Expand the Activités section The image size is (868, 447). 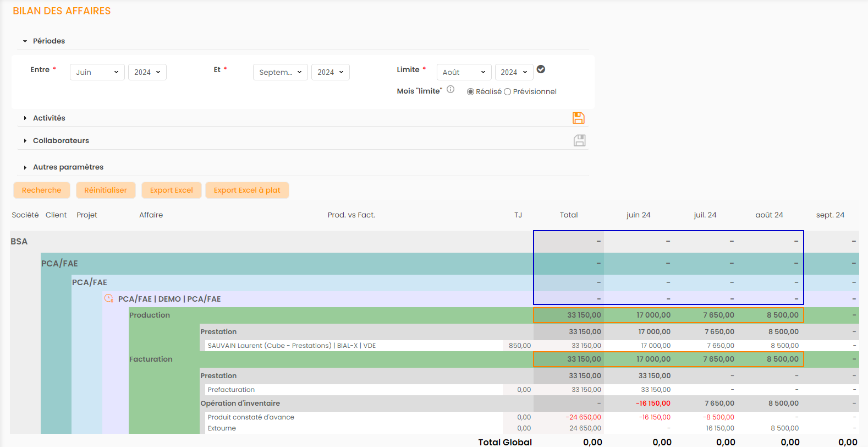(48, 118)
